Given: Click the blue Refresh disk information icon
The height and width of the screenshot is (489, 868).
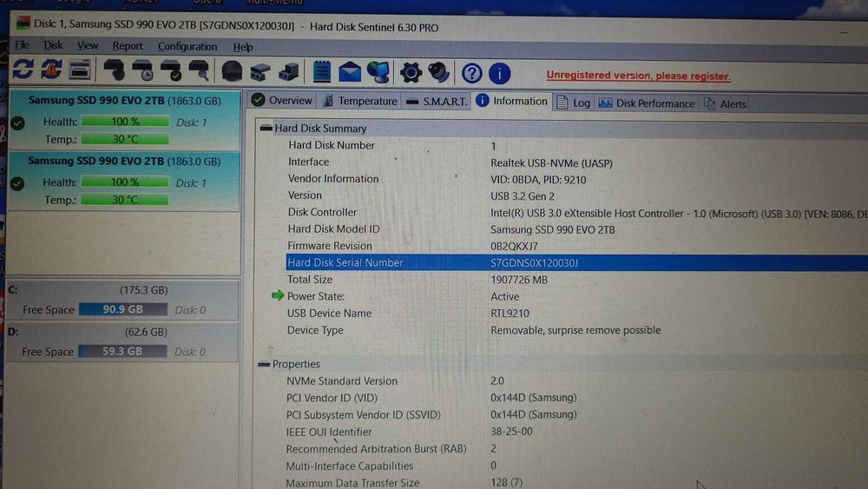Looking at the screenshot, I should click(x=23, y=69).
